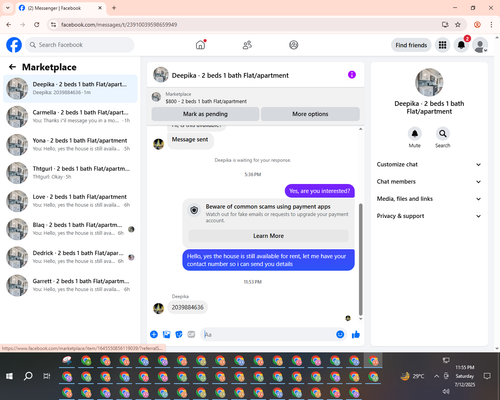Send a thumbs-up like
The width and height of the screenshot is (500, 400).
click(356, 334)
